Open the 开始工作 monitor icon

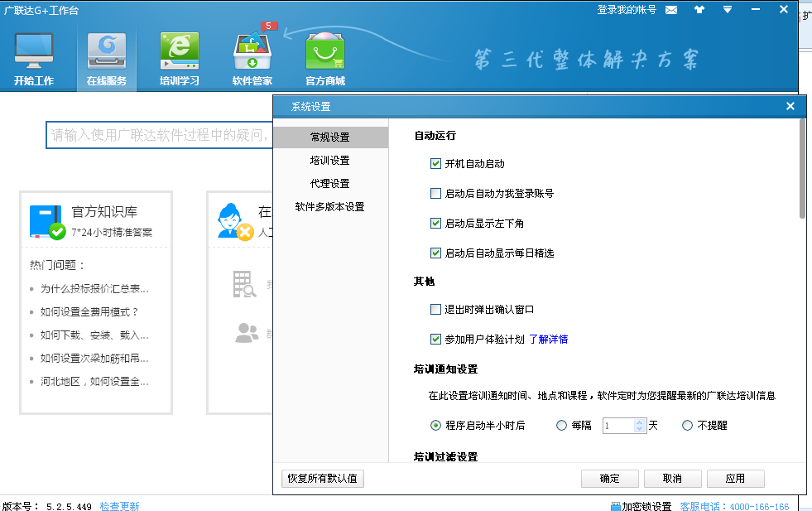tap(34, 51)
